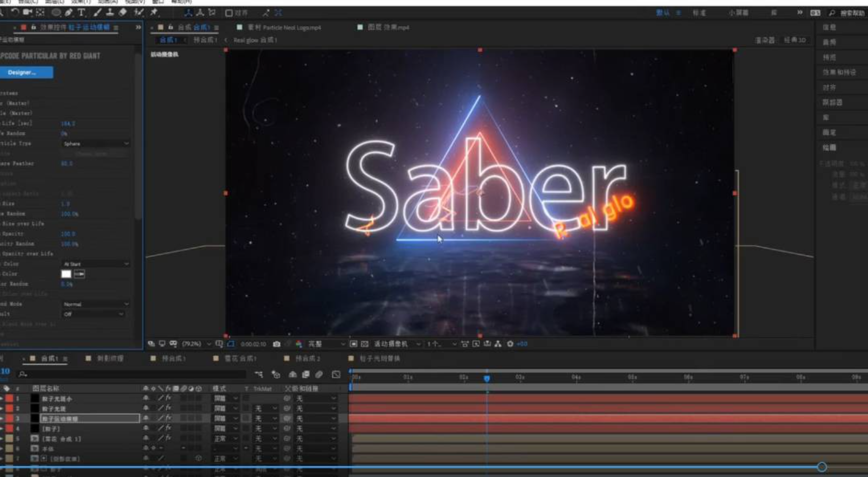Select the Brush tool
This screenshot has width=868, height=477.
[x=97, y=12]
